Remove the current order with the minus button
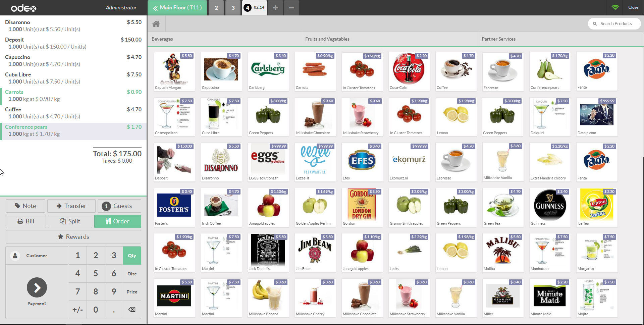The image size is (644, 325). [x=291, y=7]
